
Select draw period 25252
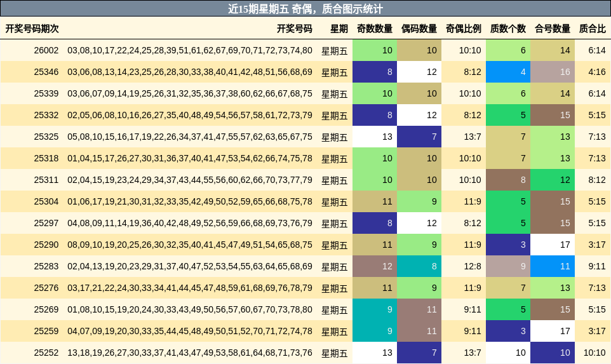tap(46, 353)
